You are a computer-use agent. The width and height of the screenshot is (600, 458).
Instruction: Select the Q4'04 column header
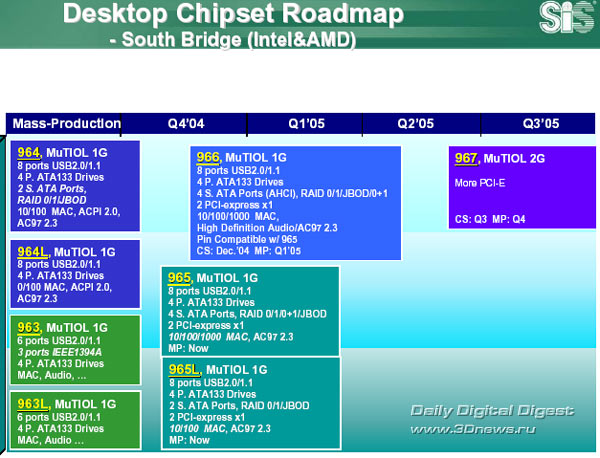[186, 124]
